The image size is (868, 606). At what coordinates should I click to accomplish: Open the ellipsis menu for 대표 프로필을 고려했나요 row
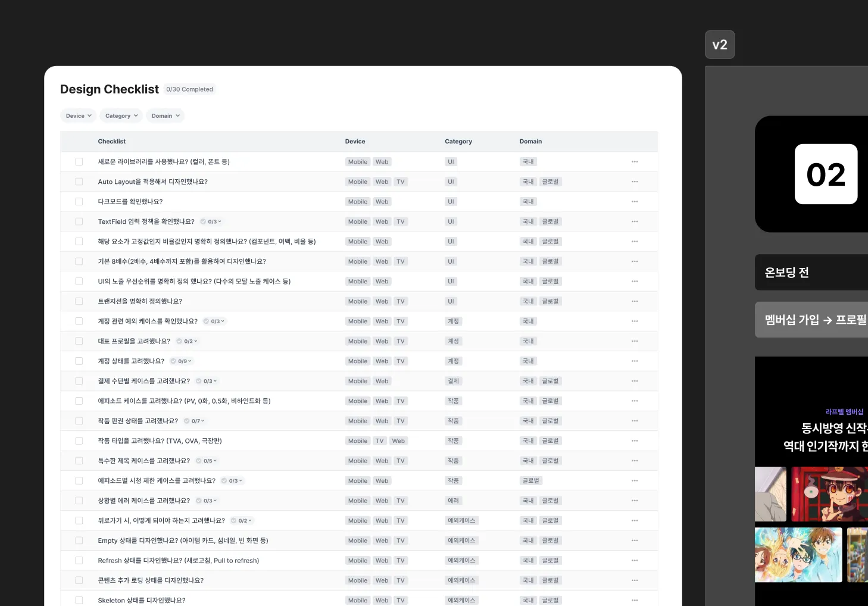[635, 341]
